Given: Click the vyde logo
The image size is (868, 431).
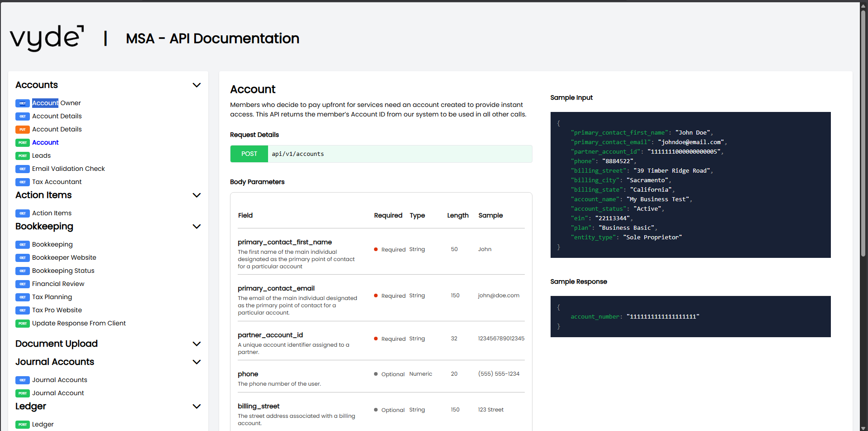Looking at the screenshot, I should pos(47,38).
